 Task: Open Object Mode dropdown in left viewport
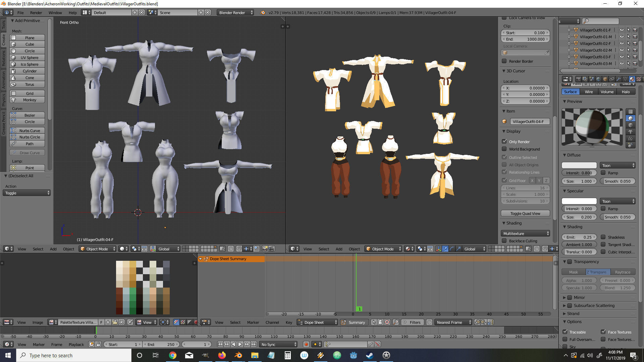(98, 249)
